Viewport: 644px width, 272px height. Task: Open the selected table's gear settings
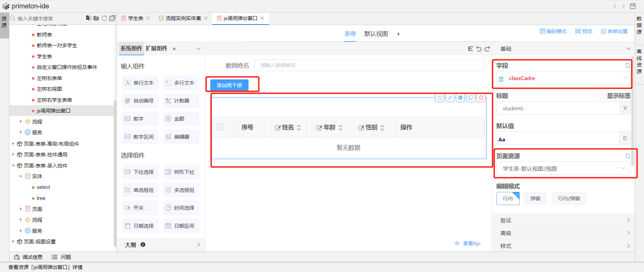460,98
